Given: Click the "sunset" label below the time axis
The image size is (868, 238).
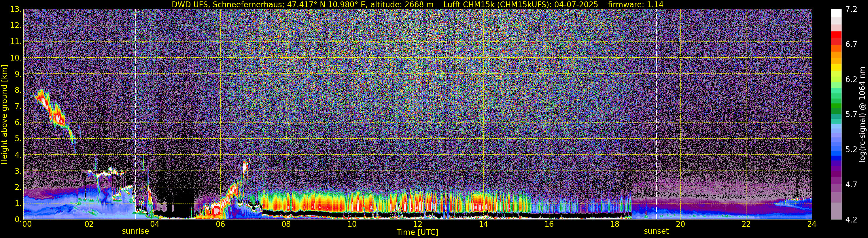Looking at the screenshot, I should click(656, 231).
